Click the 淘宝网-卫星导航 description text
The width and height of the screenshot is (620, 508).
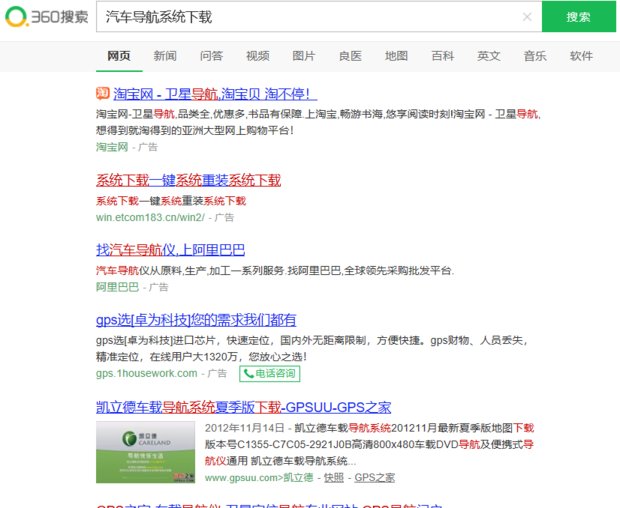[x=318, y=122]
